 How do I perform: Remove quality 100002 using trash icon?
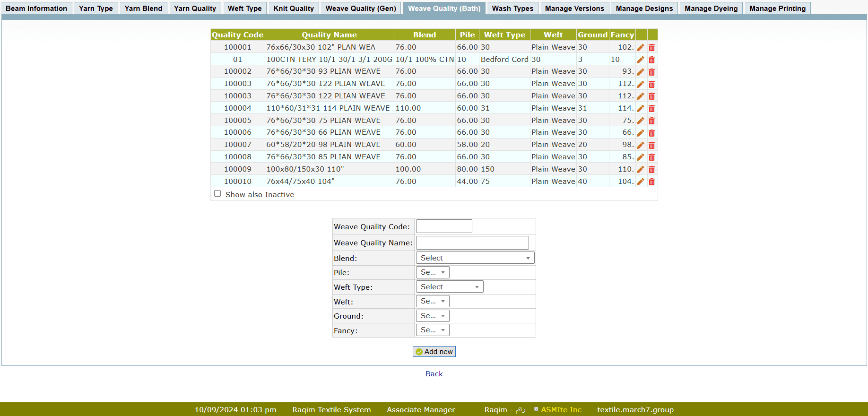(651, 72)
